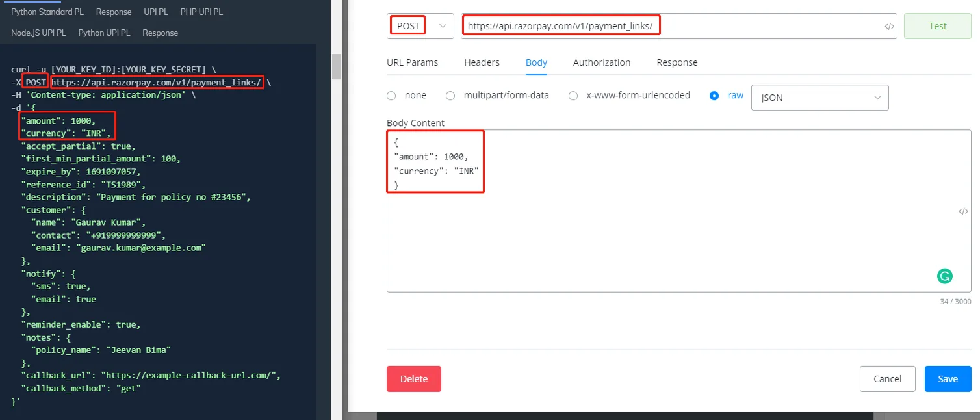The width and height of the screenshot is (980, 420).
Task: Click the blue Save button
Action: [x=948, y=379]
